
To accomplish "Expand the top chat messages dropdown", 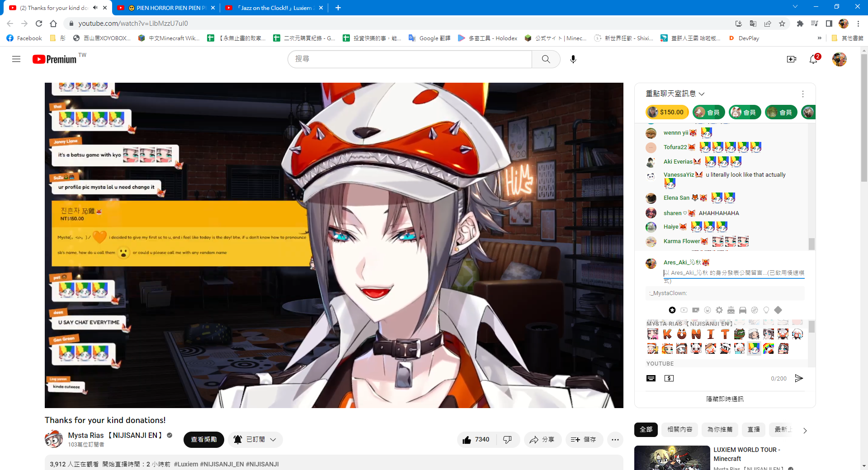I will click(x=675, y=94).
